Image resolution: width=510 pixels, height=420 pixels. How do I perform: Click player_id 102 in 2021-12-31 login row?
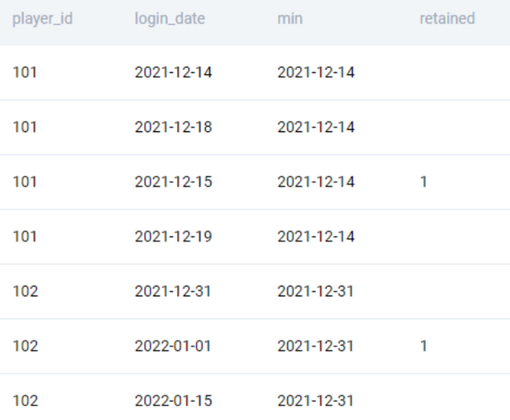point(26,291)
